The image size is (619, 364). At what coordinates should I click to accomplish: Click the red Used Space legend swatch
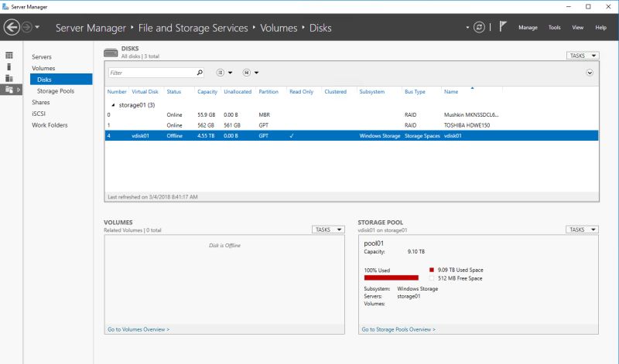point(432,270)
